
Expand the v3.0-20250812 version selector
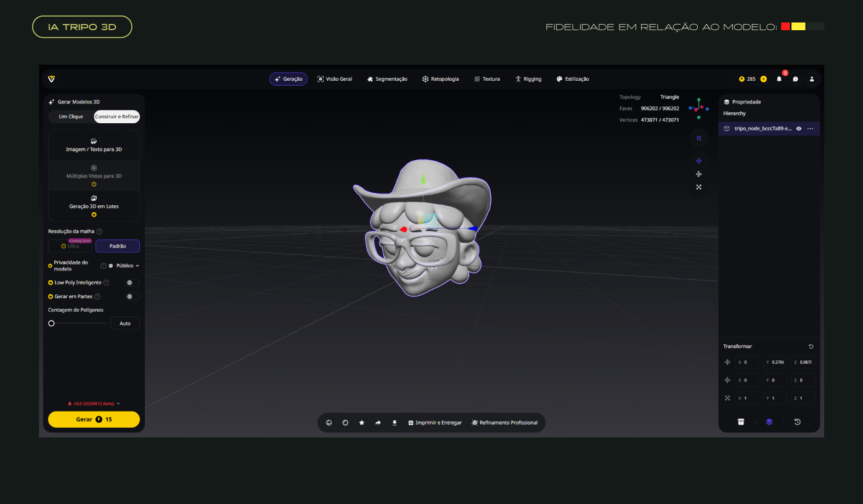pos(94,404)
